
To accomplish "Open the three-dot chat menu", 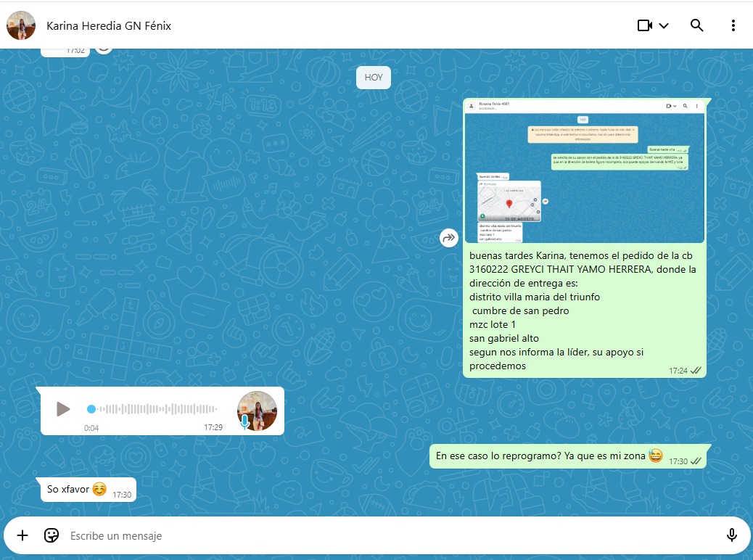I will [x=733, y=25].
